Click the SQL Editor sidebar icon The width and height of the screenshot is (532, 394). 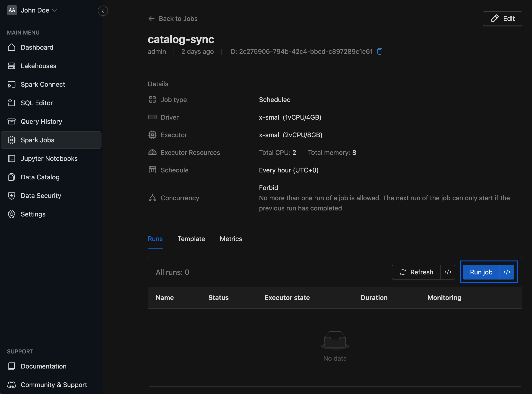tap(13, 103)
